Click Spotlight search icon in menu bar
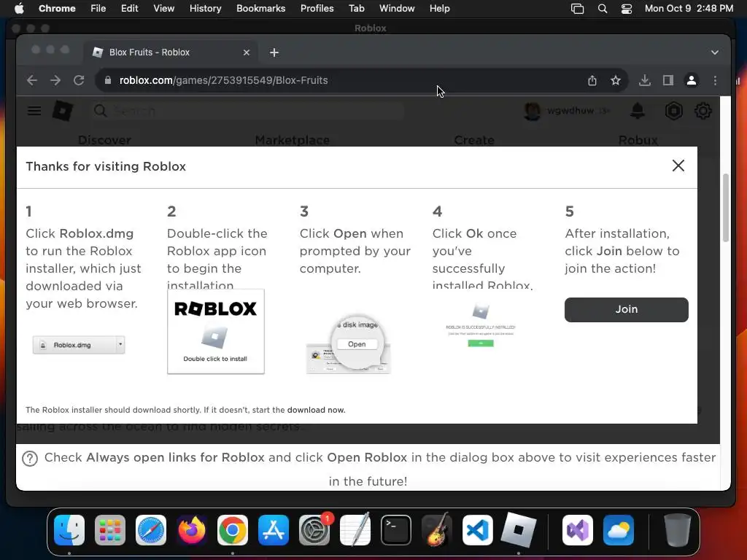This screenshot has height=560, width=747. [602, 9]
